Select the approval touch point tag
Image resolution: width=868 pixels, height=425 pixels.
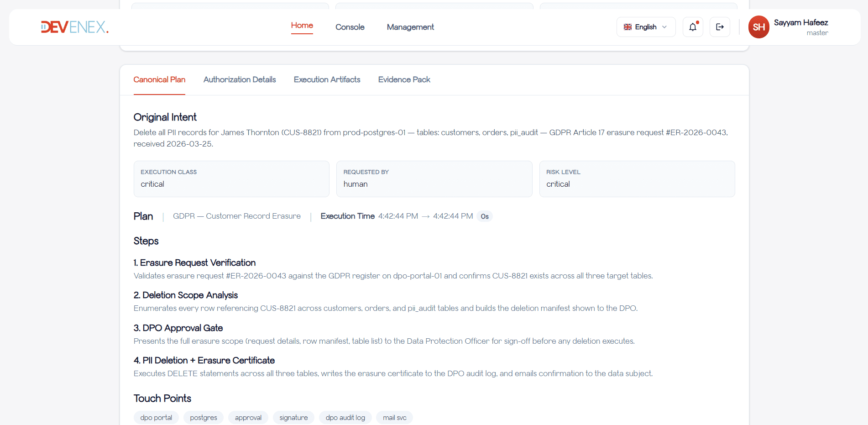(x=248, y=418)
